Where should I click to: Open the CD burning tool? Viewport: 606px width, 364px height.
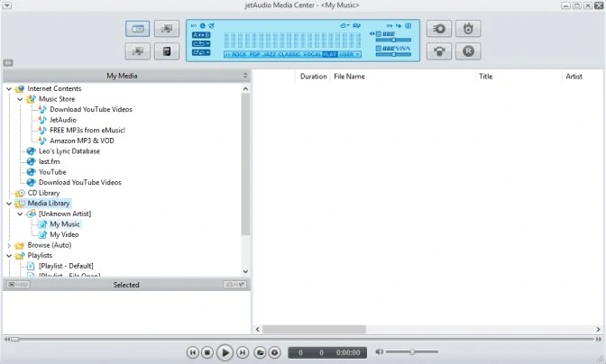click(468, 29)
